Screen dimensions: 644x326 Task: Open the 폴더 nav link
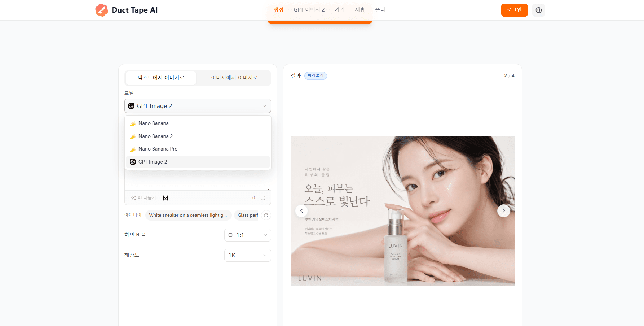pos(380,10)
